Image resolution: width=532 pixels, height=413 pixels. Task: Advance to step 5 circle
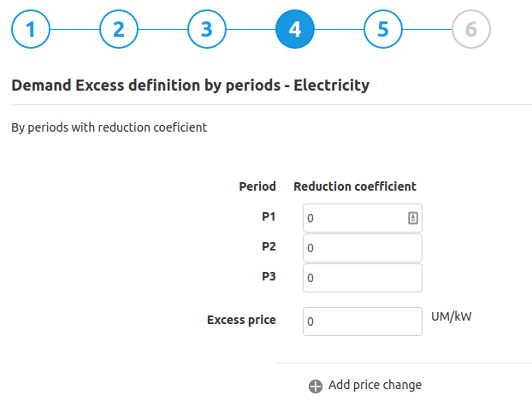pyautogui.click(x=383, y=29)
